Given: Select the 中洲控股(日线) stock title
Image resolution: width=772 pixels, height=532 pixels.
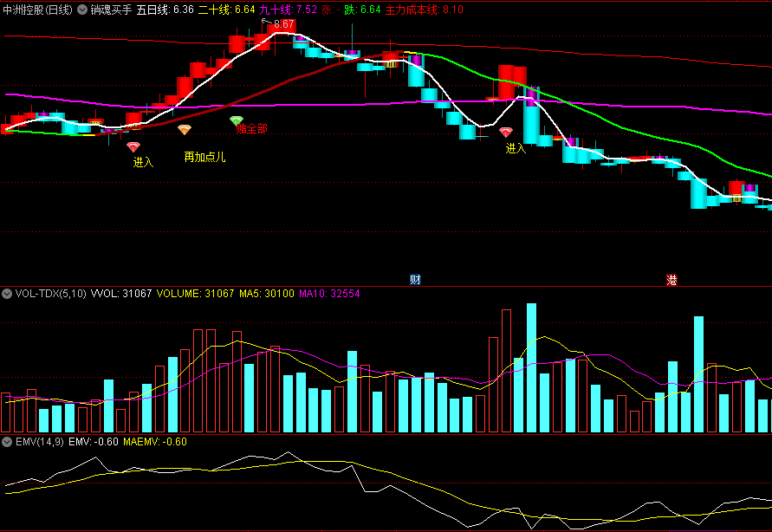Looking at the screenshot, I should click(38, 10).
